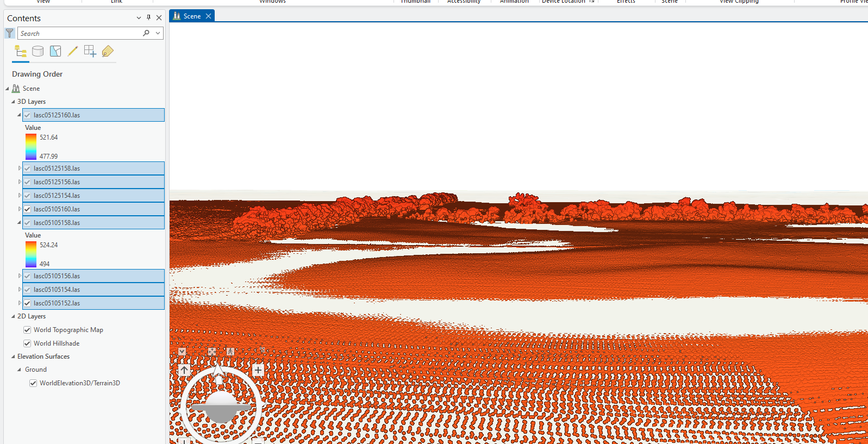Screen dimensions: 868x444
Task: Close the Scene tab
Action: coord(208,16)
